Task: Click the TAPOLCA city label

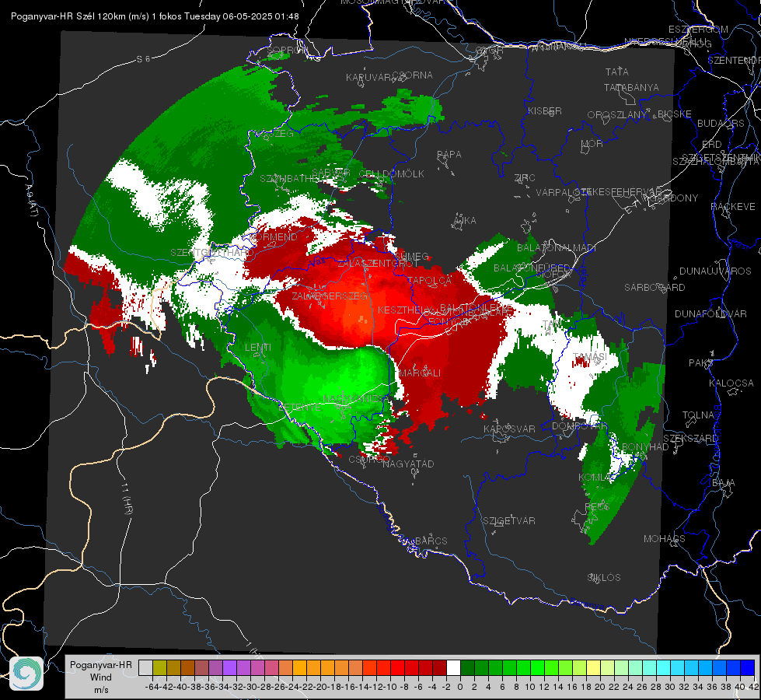Action: click(x=430, y=280)
